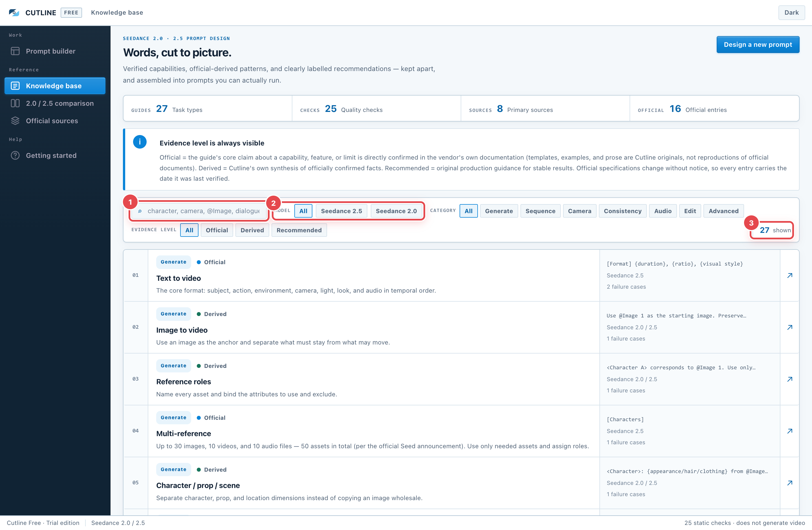Select the All model filter
812x530 pixels.
(x=303, y=211)
